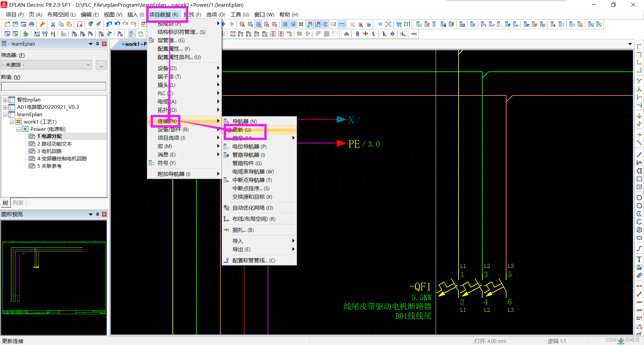Select the ellipse drawing tool
Image resolution: width=644 pixels, height=345 pixels.
(639, 238)
